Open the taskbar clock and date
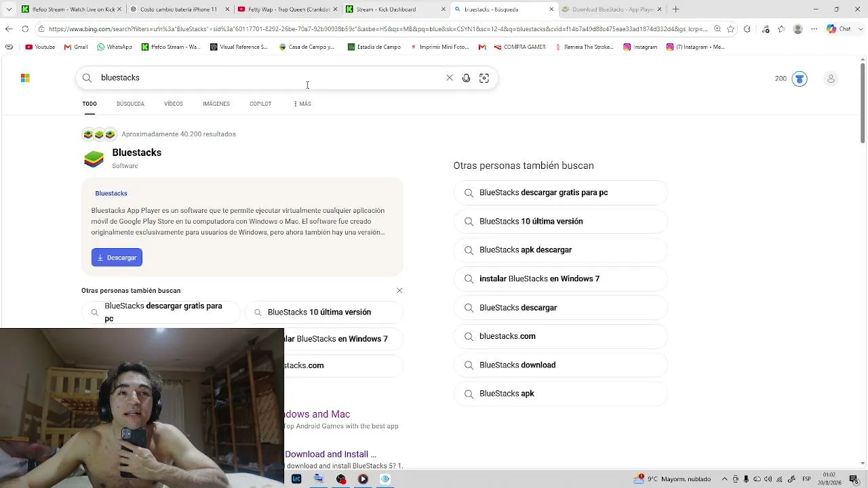Screen dimensions: 868x488 (829, 479)
